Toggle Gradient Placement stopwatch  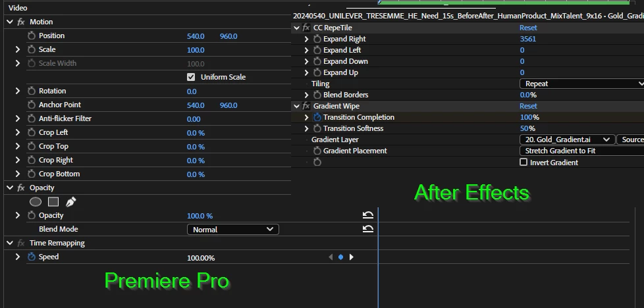tap(317, 151)
